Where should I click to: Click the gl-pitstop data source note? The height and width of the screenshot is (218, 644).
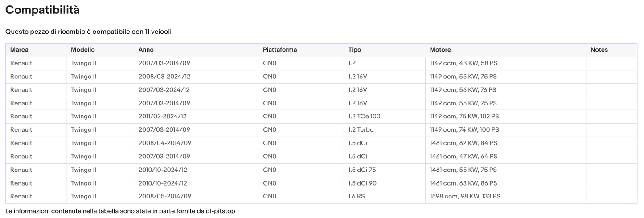tap(120, 211)
